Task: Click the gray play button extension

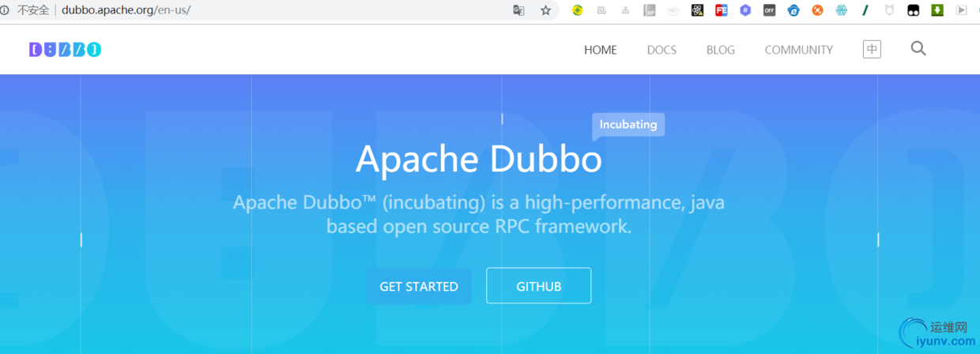Action: pyautogui.click(x=961, y=10)
